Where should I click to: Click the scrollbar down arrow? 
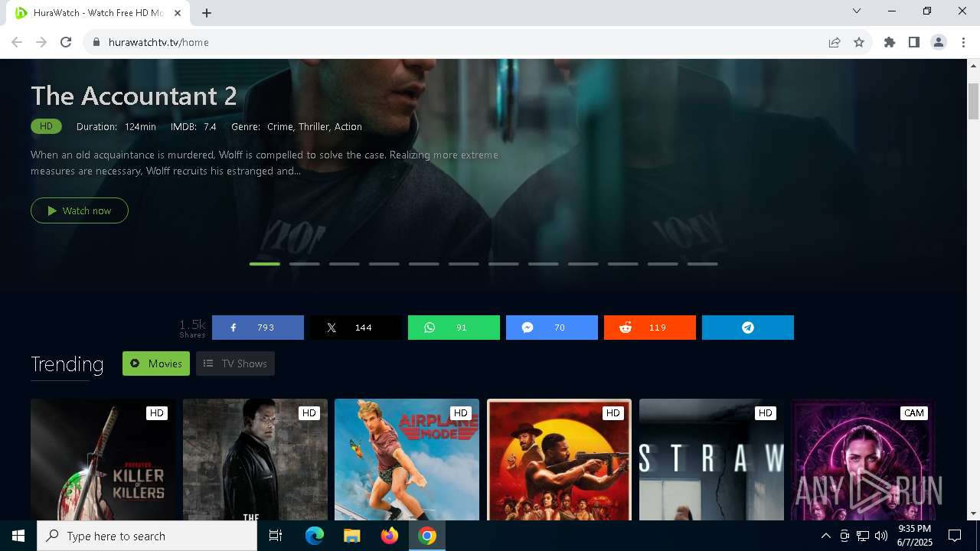974,514
